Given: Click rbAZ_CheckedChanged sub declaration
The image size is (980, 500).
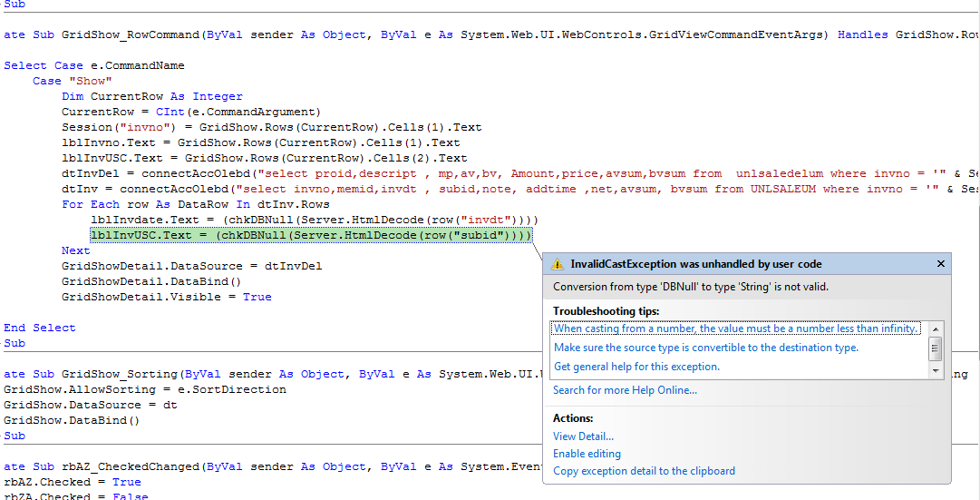Looking at the screenshot, I should click(273, 466).
